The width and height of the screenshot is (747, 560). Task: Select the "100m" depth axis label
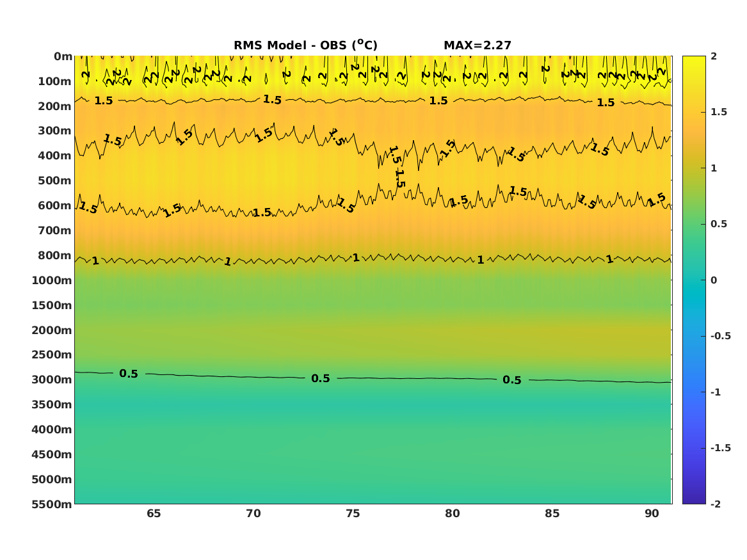point(55,81)
